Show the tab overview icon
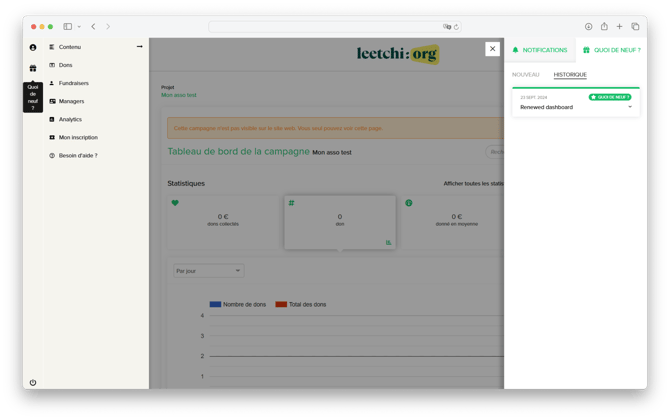The width and height of the screenshot is (670, 420). 635,26
